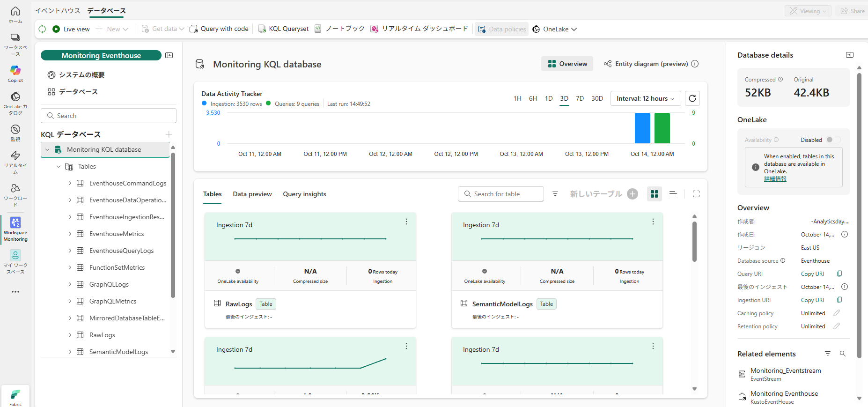Open OneLake catalog icon in sidebar
Image resolution: width=868 pixels, height=407 pixels.
point(15,103)
